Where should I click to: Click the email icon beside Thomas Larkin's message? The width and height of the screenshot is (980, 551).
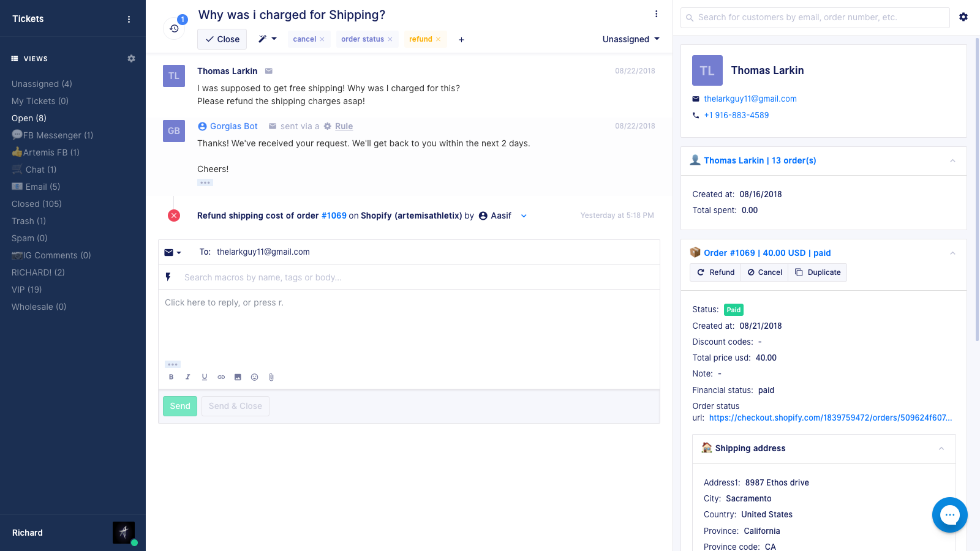click(268, 71)
